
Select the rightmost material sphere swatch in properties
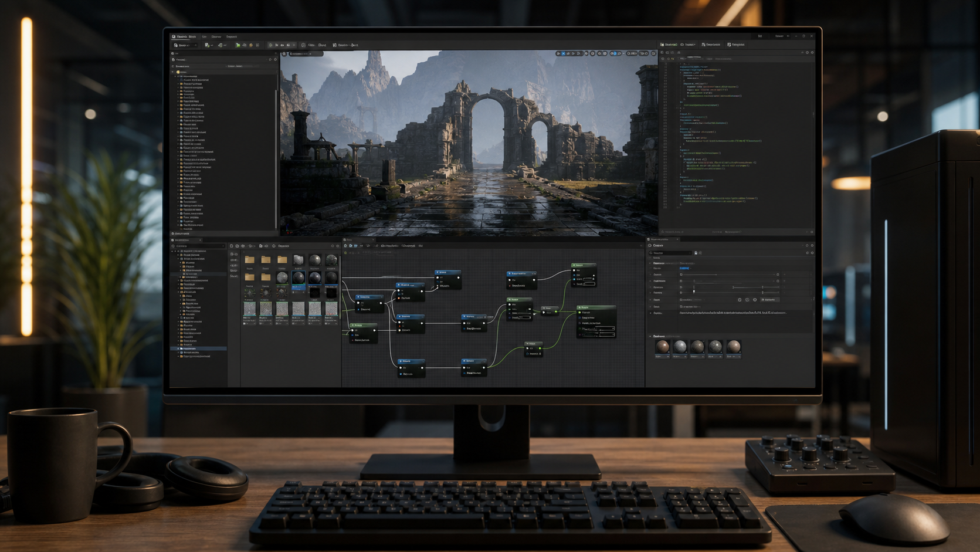click(x=734, y=346)
